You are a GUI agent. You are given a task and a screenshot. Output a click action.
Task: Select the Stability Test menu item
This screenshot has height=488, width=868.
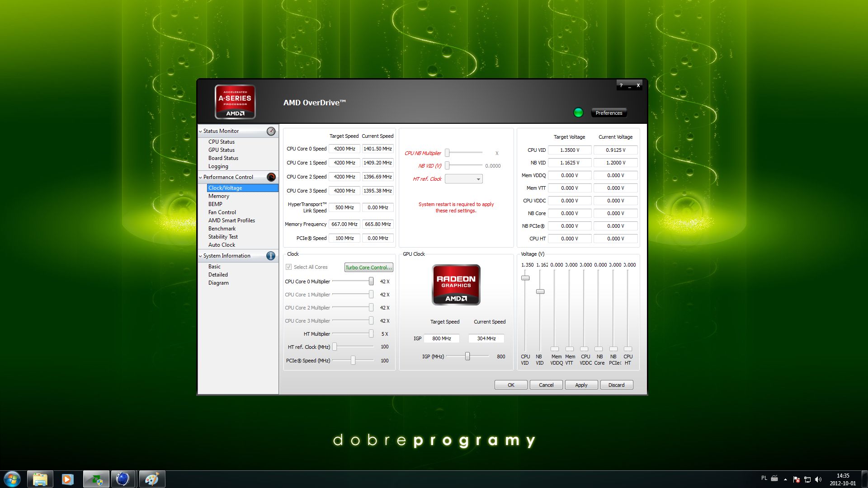[x=223, y=237]
